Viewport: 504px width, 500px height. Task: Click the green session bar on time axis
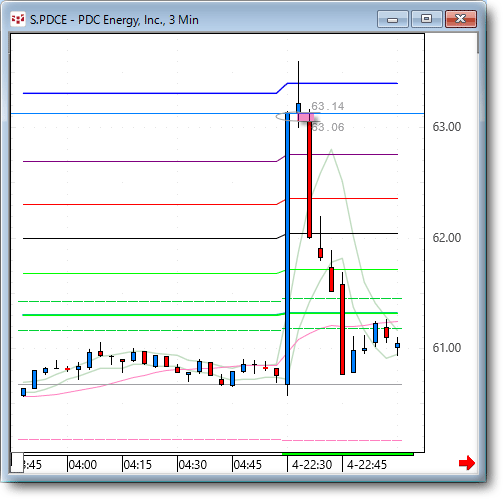348,454
